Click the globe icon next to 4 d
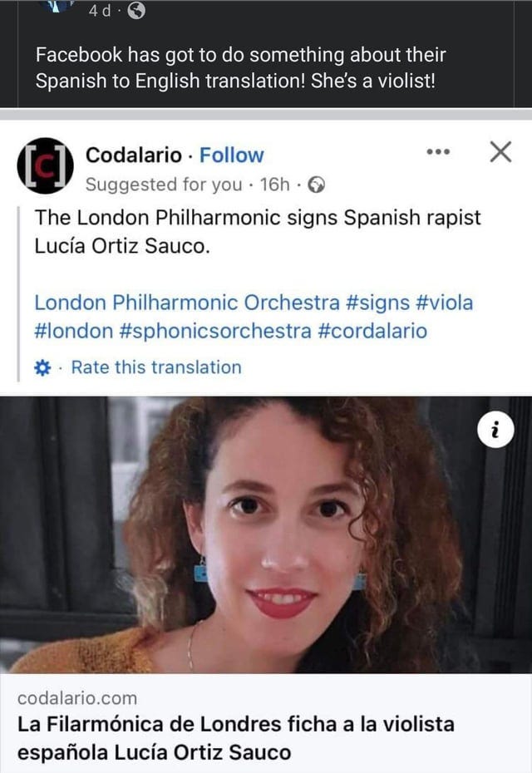The width and height of the screenshot is (532, 773). click(x=136, y=10)
